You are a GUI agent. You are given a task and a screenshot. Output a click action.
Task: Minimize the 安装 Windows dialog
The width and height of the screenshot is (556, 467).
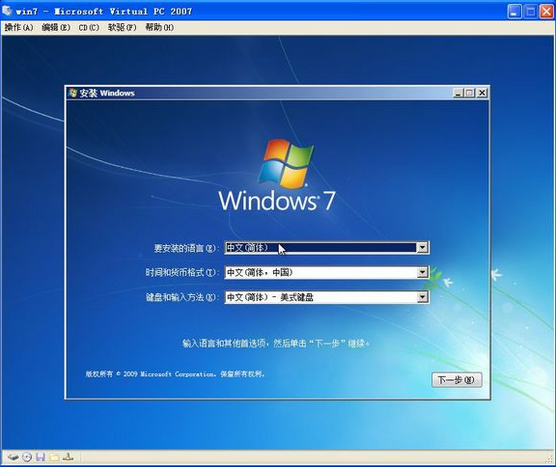pyautogui.click(x=458, y=93)
